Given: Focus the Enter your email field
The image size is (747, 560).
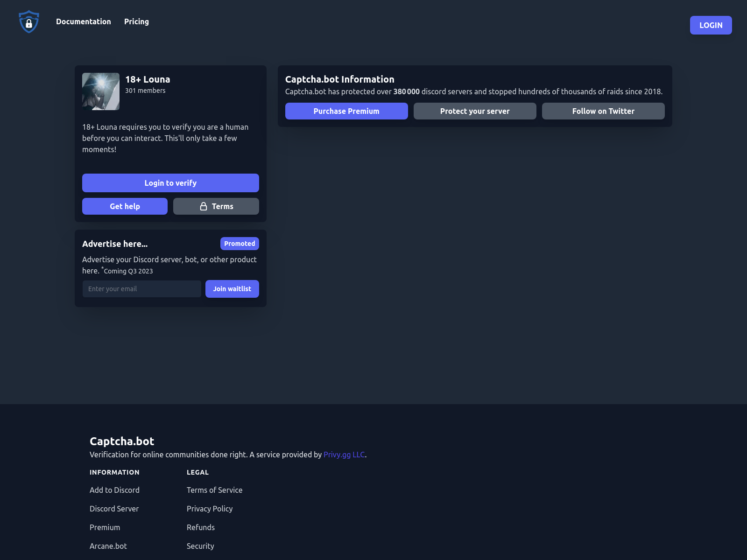Looking at the screenshot, I should pyautogui.click(x=142, y=289).
